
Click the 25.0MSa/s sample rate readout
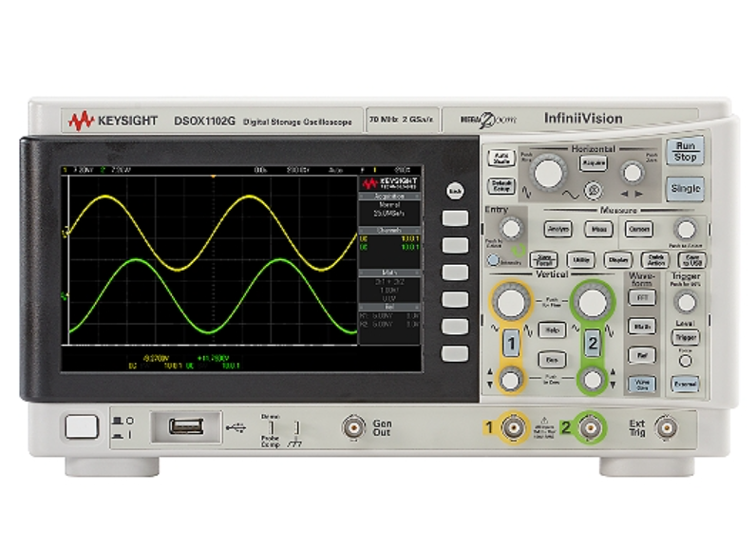[389, 213]
